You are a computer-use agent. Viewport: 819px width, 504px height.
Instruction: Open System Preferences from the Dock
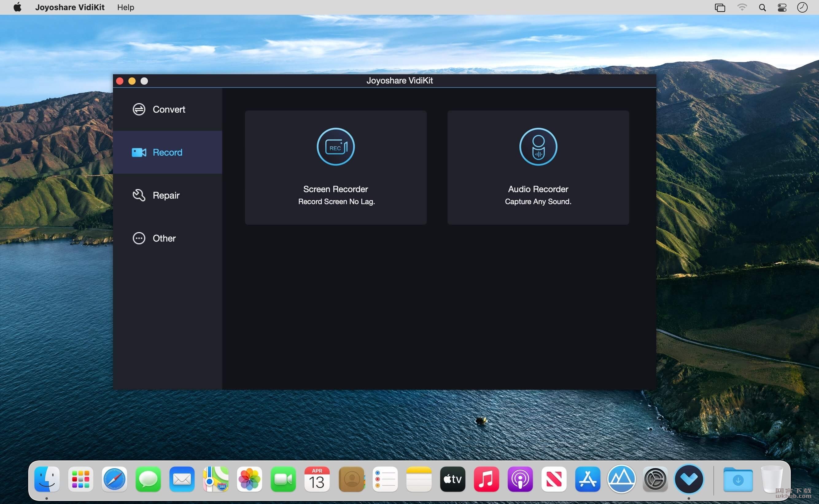tap(655, 479)
